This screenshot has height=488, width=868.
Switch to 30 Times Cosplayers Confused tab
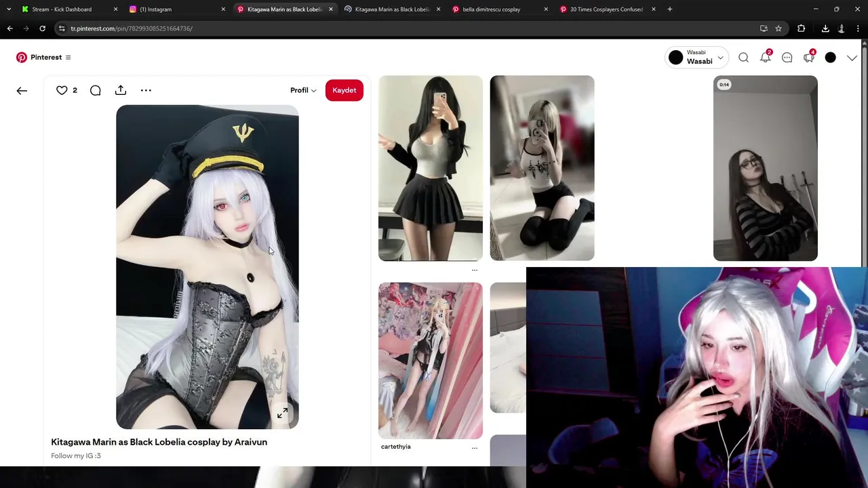click(606, 9)
